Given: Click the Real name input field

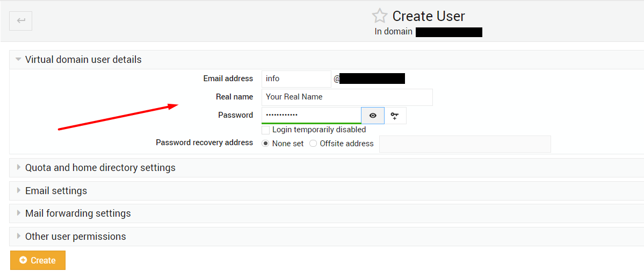Looking at the screenshot, I should click(347, 97).
